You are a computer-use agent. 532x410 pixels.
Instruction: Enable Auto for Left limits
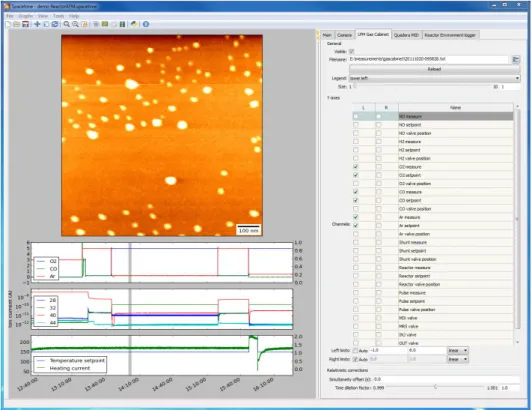click(355, 350)
